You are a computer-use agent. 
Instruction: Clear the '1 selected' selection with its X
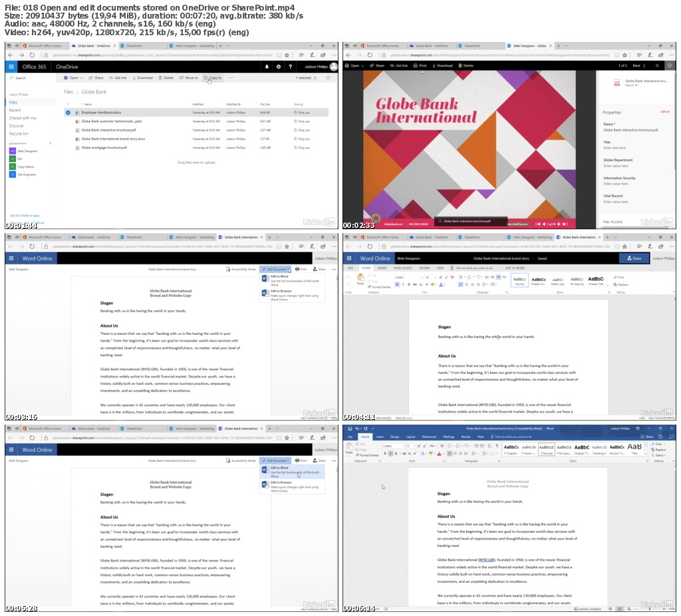315,78
